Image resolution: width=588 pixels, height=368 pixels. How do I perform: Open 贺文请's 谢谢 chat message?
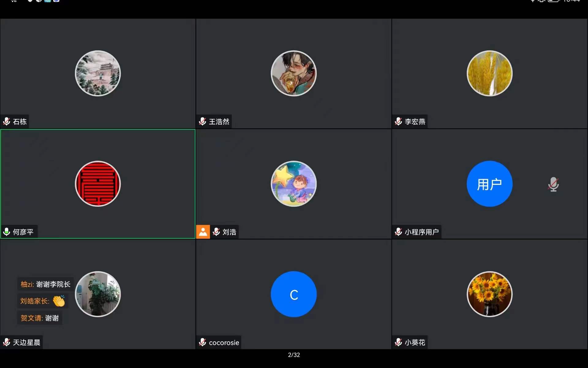(40, 318)
